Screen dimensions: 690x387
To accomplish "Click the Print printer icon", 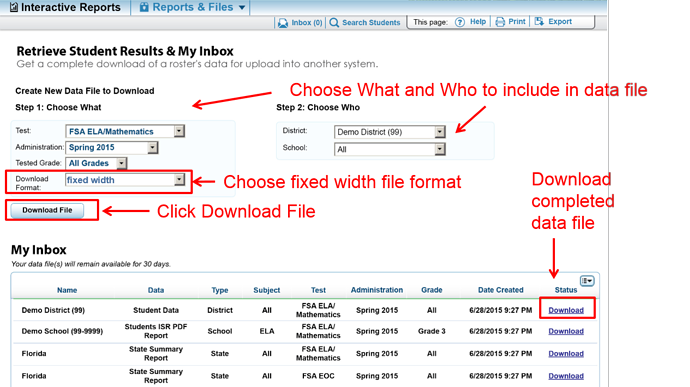I will [x=500, y=22].
